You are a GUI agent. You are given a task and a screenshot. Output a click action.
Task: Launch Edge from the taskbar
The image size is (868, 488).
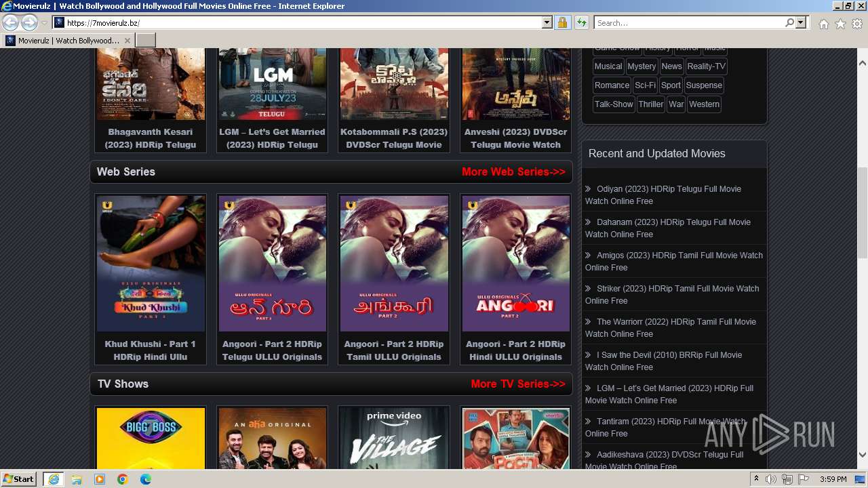click(146, 479)
